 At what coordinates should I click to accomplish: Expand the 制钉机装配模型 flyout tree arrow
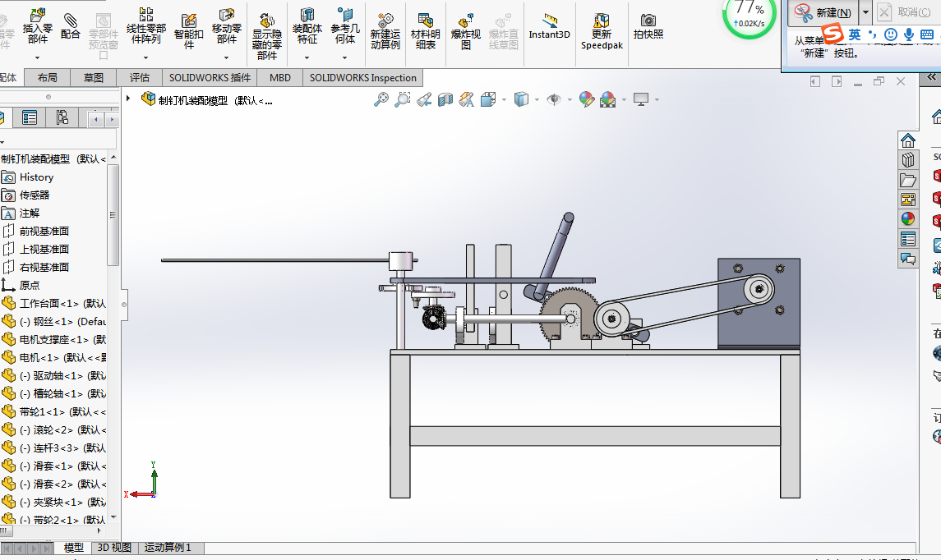(128, 99)
